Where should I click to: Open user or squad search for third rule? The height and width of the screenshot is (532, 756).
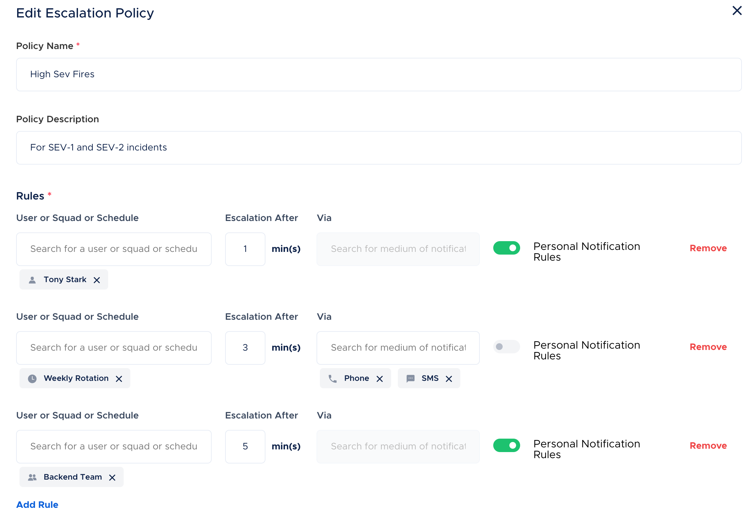[114, 446]
